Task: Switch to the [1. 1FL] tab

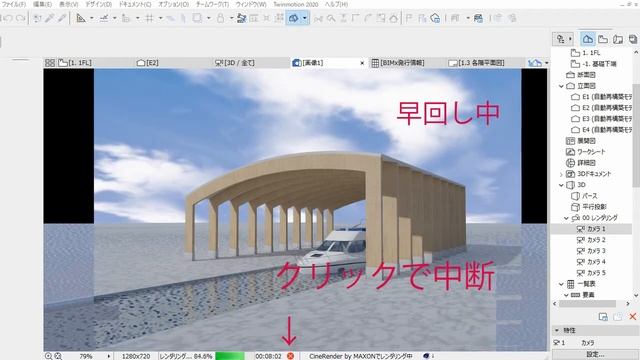Action: pyautogui.click(x=75, y=63)
